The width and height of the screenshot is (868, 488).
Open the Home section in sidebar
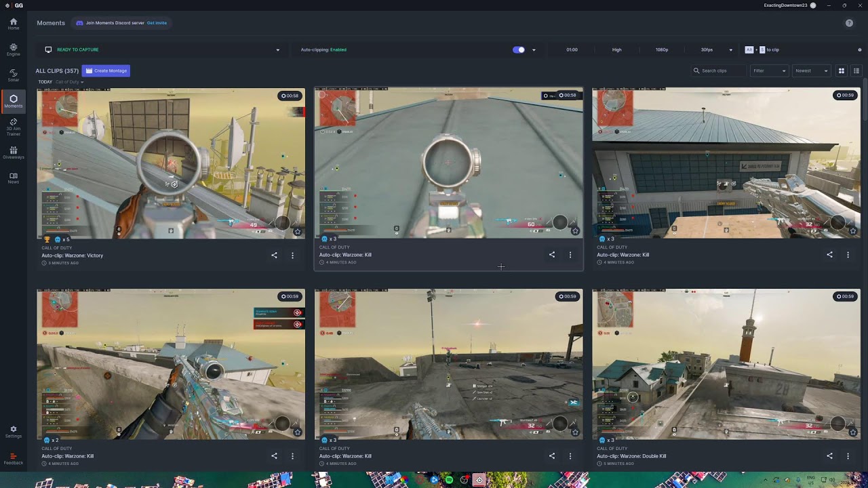click(x=14, y=24)
